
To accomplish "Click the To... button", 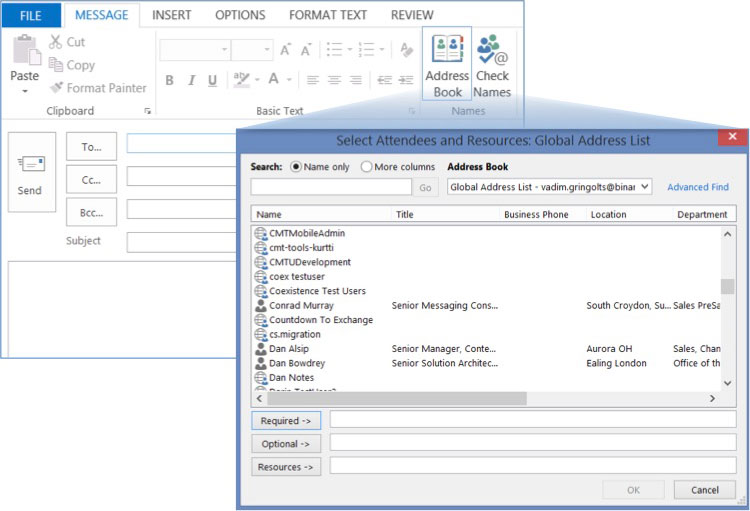I will [91, 146].
